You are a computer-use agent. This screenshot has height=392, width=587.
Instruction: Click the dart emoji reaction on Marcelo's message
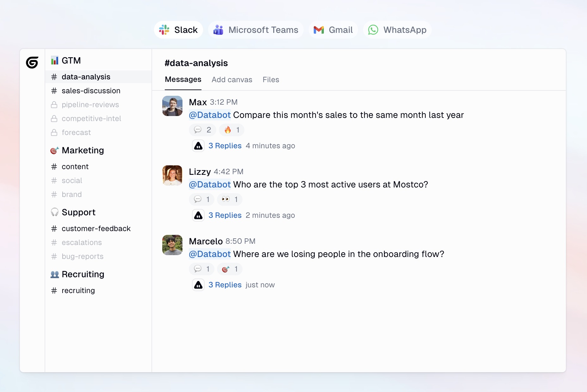point(230,269)
